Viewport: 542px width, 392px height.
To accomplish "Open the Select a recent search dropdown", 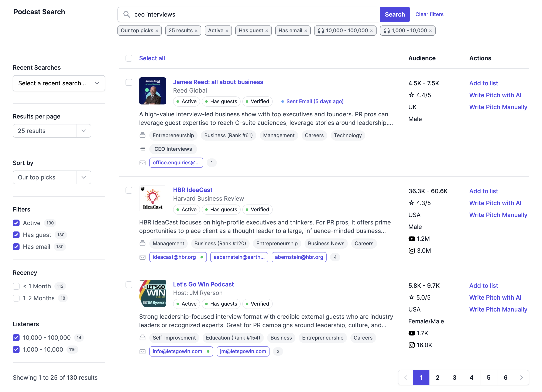I will tap(59, 83).
